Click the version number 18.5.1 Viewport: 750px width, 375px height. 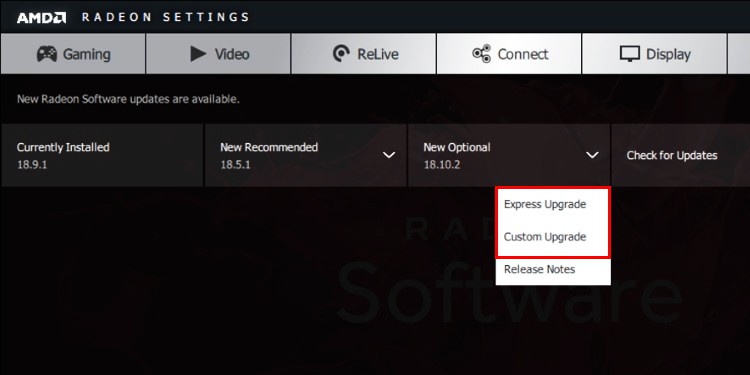(235, 165)
